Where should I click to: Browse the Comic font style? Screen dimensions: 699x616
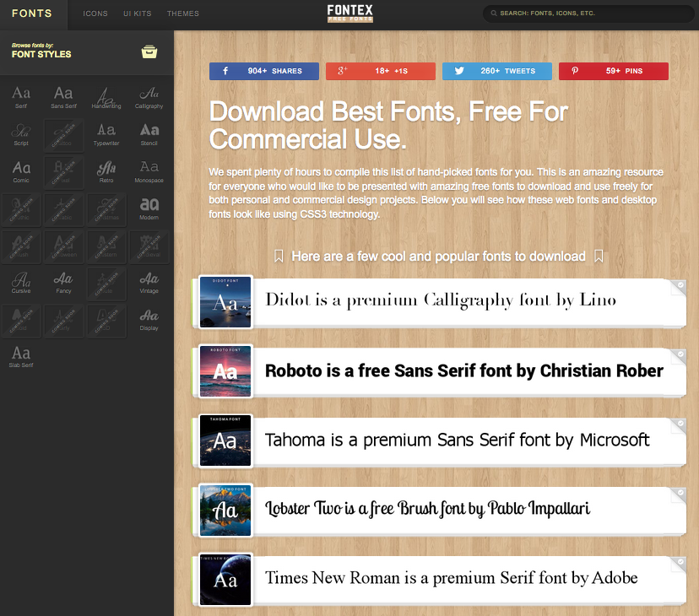tap(21, 171)
